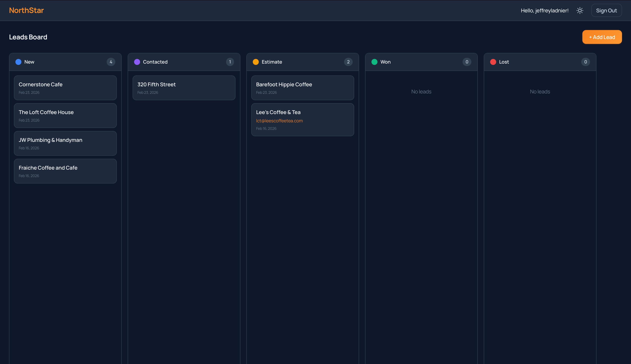The height and width of the screenshot is (364, 631).
Task: Sign out of NorthStar
Action: click(606, 10)
